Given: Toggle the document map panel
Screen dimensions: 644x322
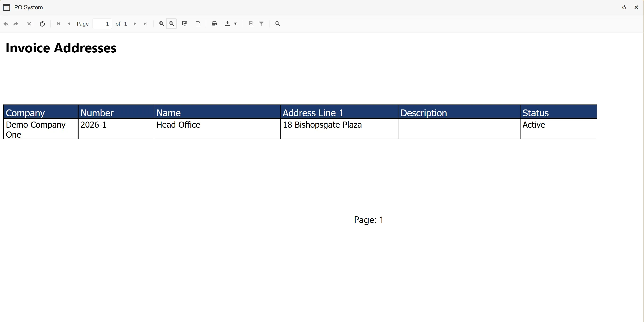Looking at the screenshot, I should (251, 23).
